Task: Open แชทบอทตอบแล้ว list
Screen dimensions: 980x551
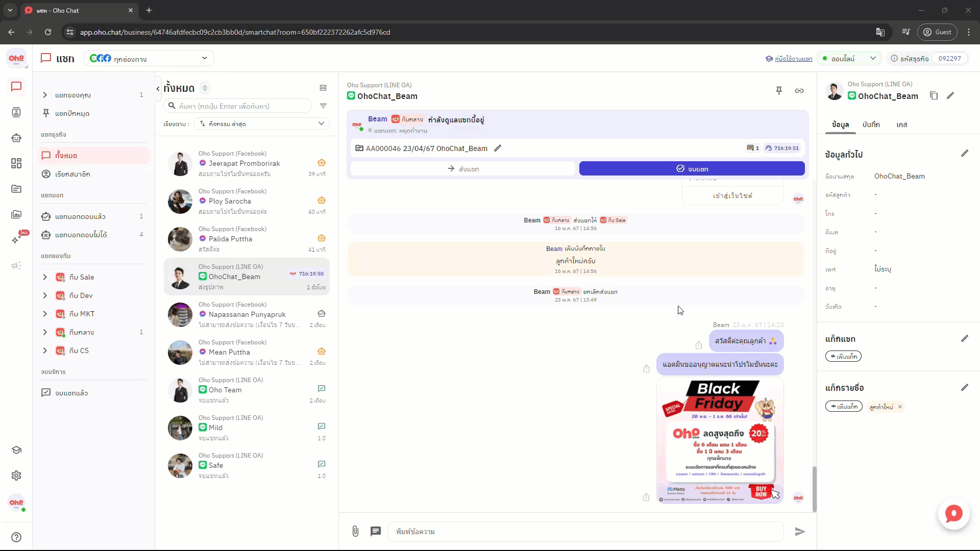Action: point(94,216)
